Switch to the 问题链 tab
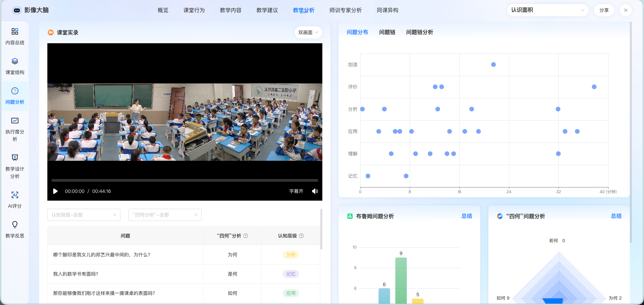This screenshot has height=305, width=644. click(387, 32)
